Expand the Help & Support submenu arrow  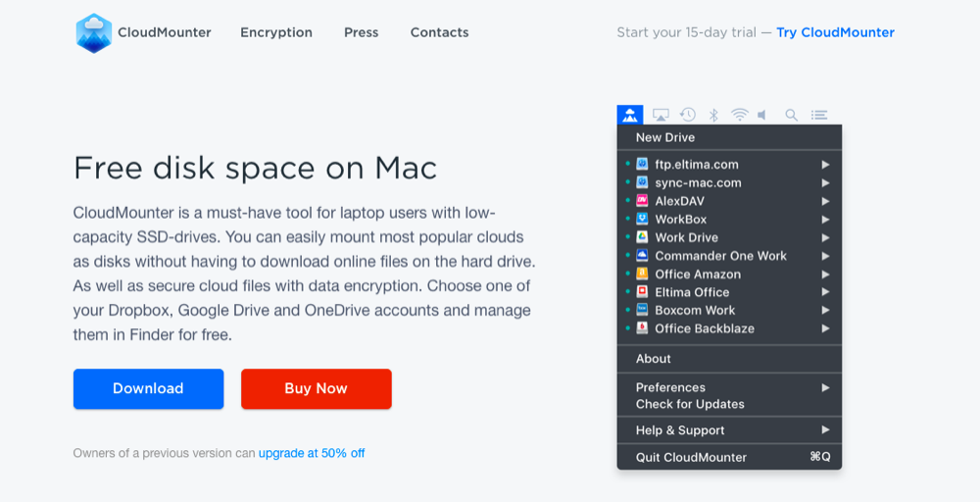825,430
